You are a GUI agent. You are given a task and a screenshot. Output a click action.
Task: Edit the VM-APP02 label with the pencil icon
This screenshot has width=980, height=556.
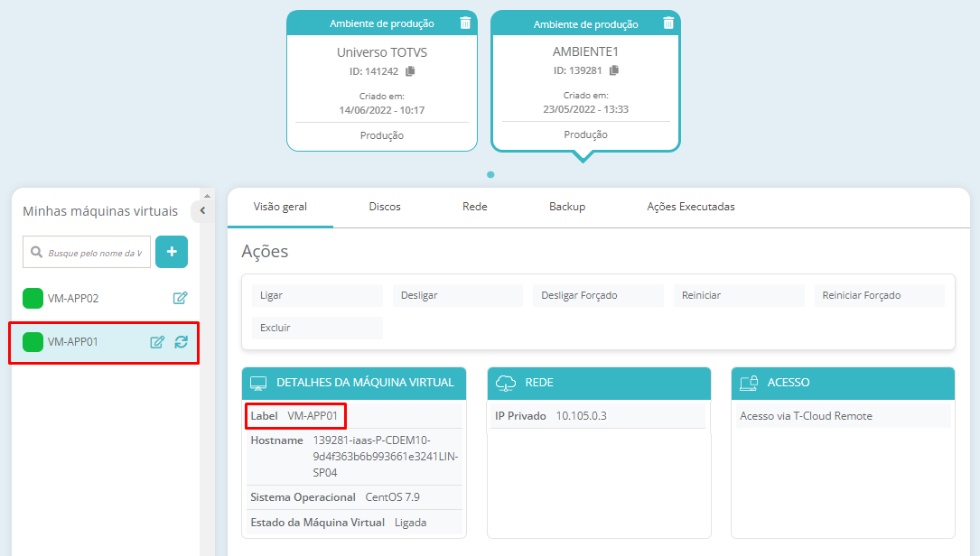pos(180,298)
